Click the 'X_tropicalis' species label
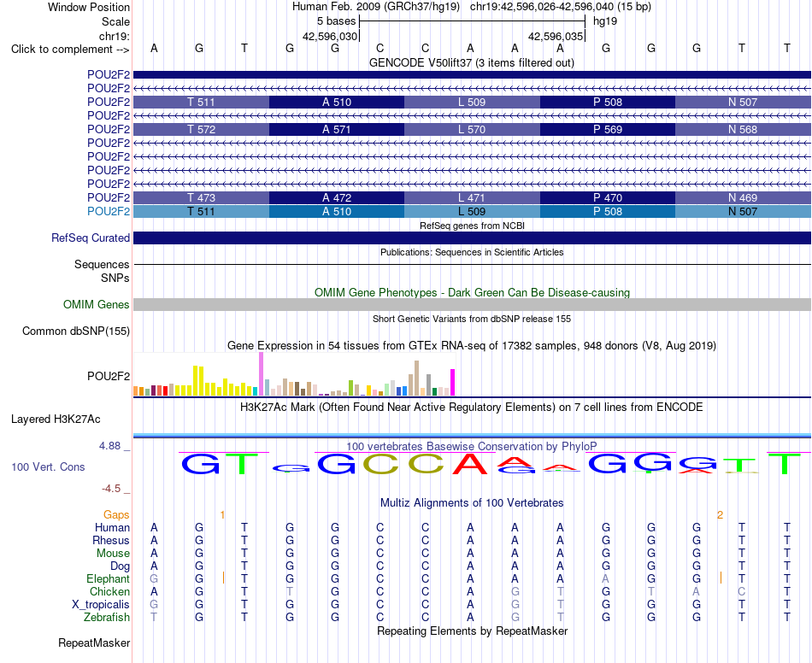812x663 pixels. tap(101, 605)
